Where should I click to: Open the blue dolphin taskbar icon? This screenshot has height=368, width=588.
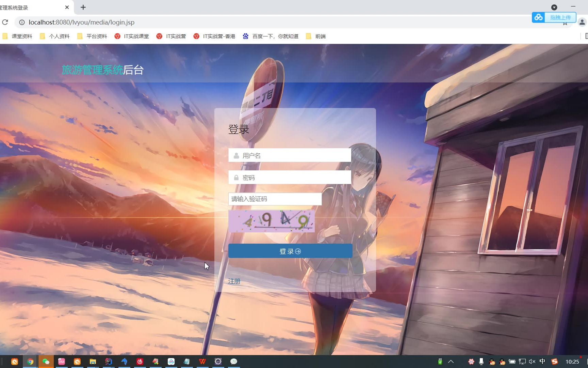[x=124, y=362]
